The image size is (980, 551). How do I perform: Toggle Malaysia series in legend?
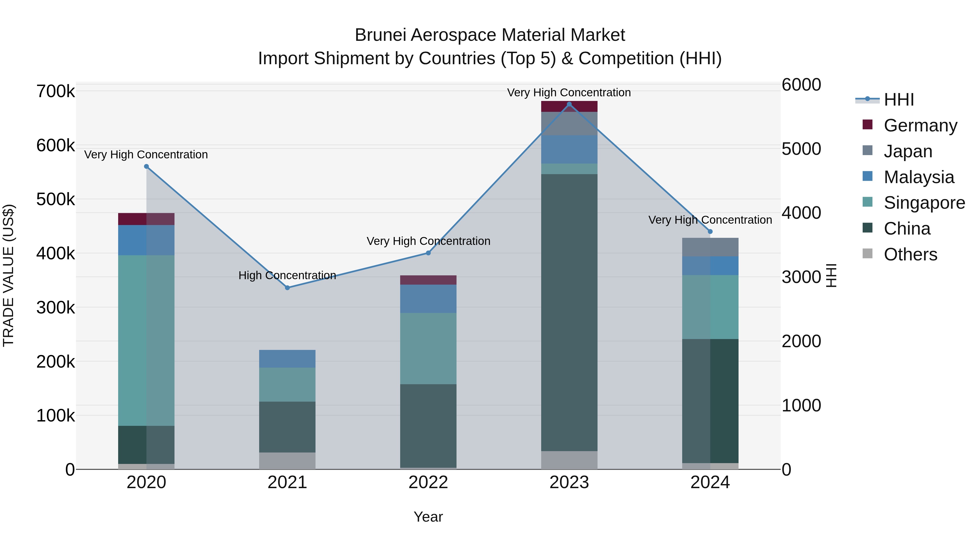tap(908, 177)
